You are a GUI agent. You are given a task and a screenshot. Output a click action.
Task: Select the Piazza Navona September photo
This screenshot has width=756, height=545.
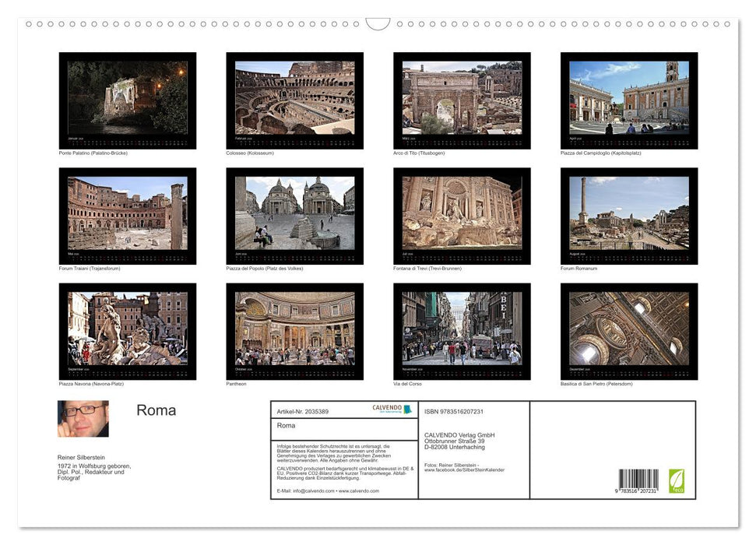click(126, 330)
